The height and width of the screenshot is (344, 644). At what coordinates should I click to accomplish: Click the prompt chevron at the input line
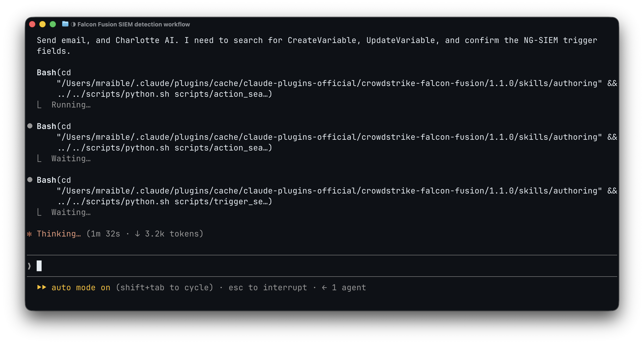click(29, 266)
